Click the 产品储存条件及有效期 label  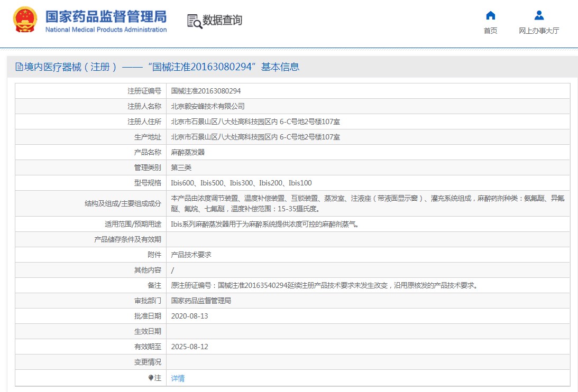(128, 239)
